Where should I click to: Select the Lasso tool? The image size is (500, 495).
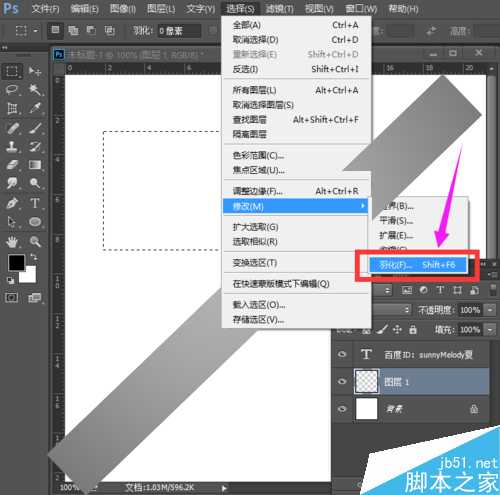click(12, 90)
